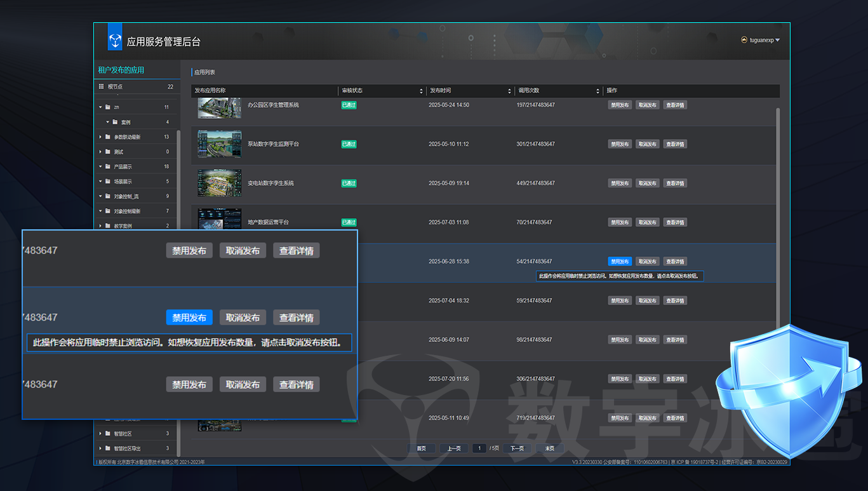Click the folder icon beside 场景展示
Viewport: 868px width, 491px height.
108,182
